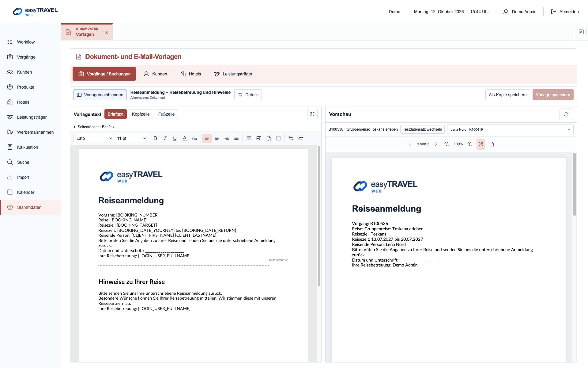Change text case with Aa icon

pyautogui.click(x=194, y=138)
